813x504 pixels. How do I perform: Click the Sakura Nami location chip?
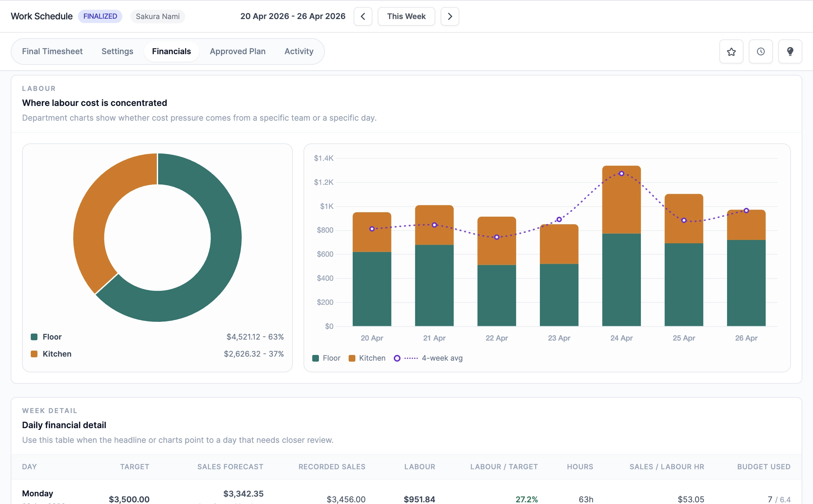[x=157, y=16]
